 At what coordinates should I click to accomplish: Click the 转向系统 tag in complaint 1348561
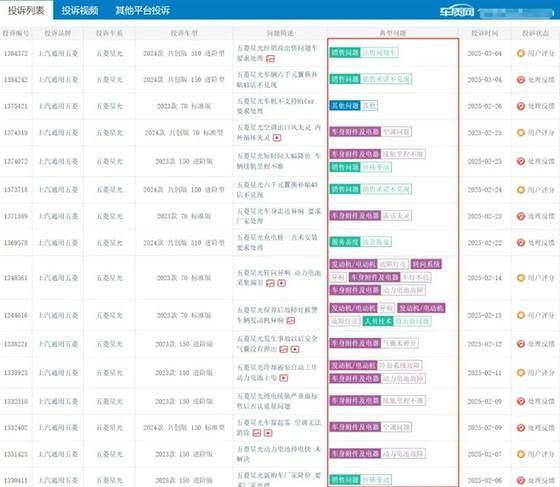(x=426, y=264)
